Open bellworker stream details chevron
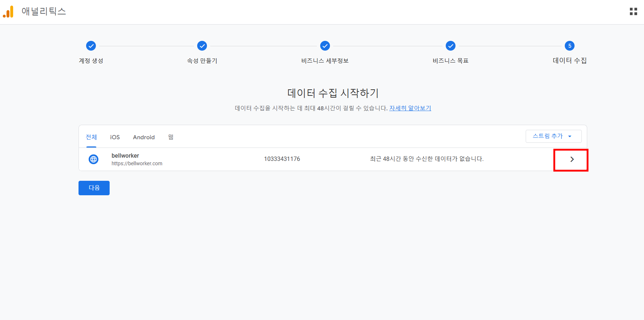 [572, 159]
